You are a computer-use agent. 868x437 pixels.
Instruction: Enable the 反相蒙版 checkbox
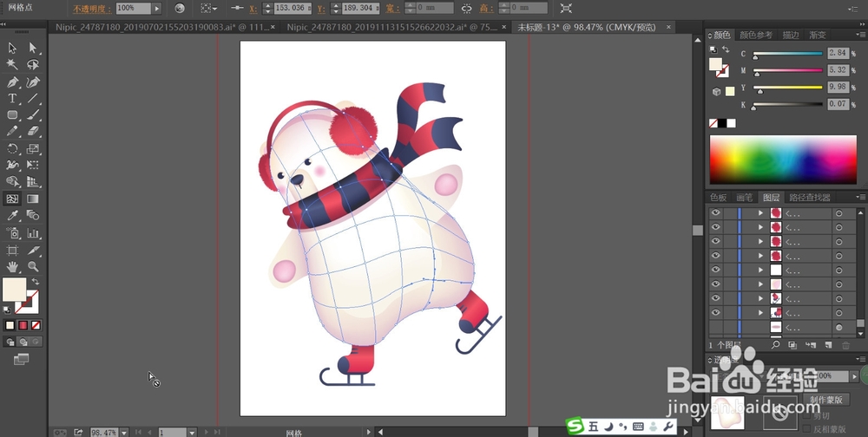806,428
